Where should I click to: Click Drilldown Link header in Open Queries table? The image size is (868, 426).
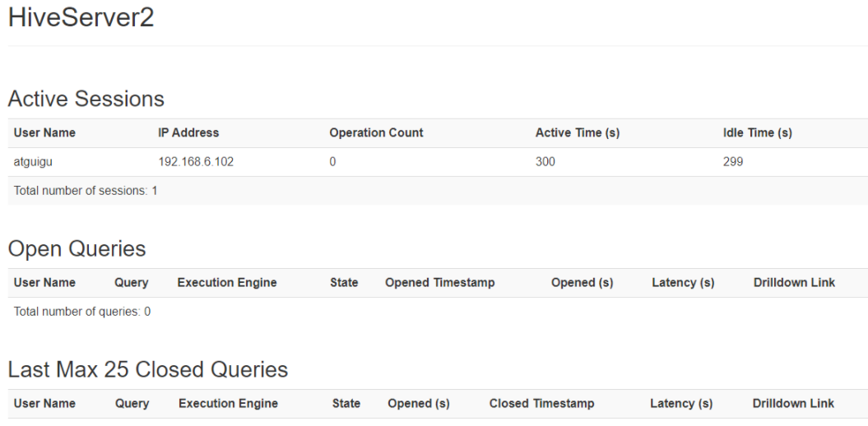pyautogui.click(x=794, y=283)
